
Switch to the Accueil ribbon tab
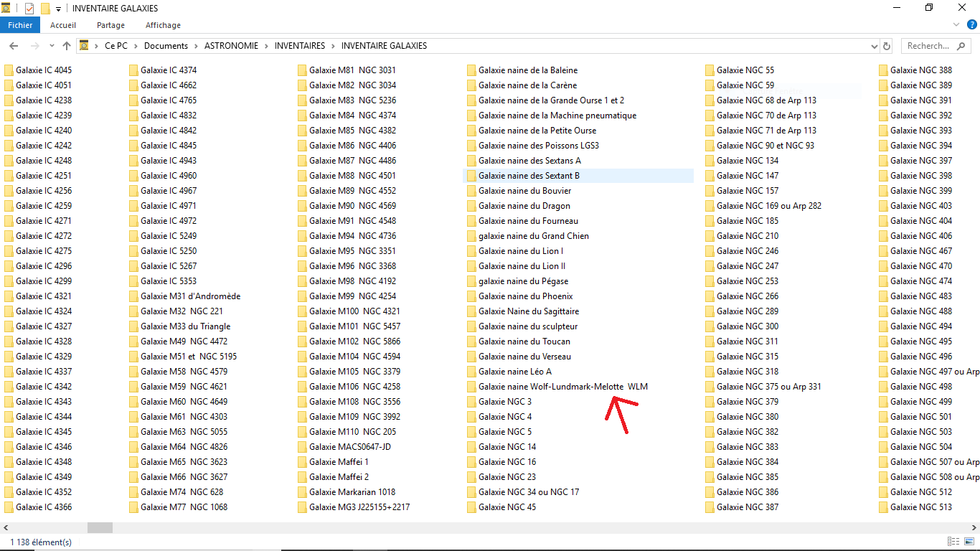tap(63, 25)
